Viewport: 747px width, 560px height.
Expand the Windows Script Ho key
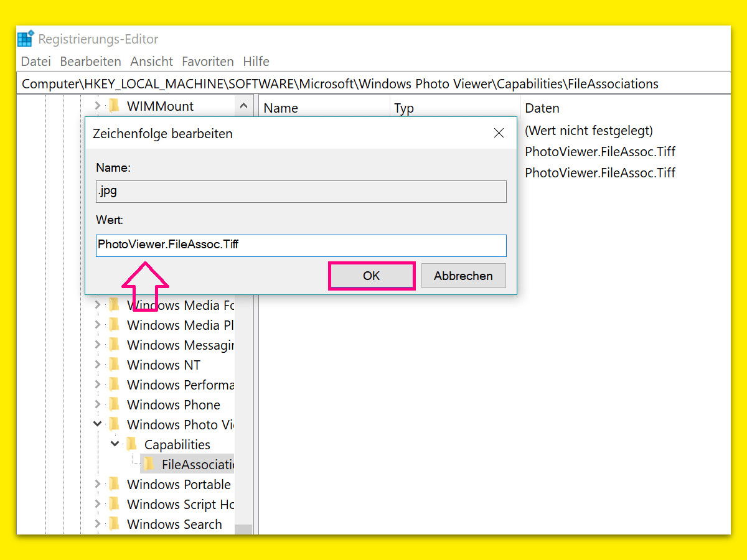coord(98,504)
